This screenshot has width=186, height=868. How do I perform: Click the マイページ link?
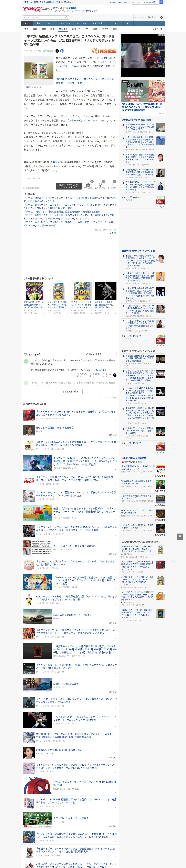139,17
